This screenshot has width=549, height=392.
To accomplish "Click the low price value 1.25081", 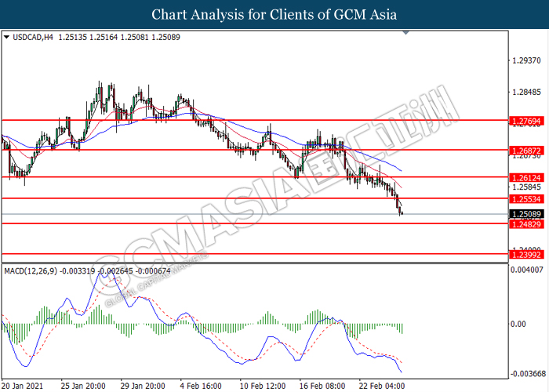I will coord(135,37).
